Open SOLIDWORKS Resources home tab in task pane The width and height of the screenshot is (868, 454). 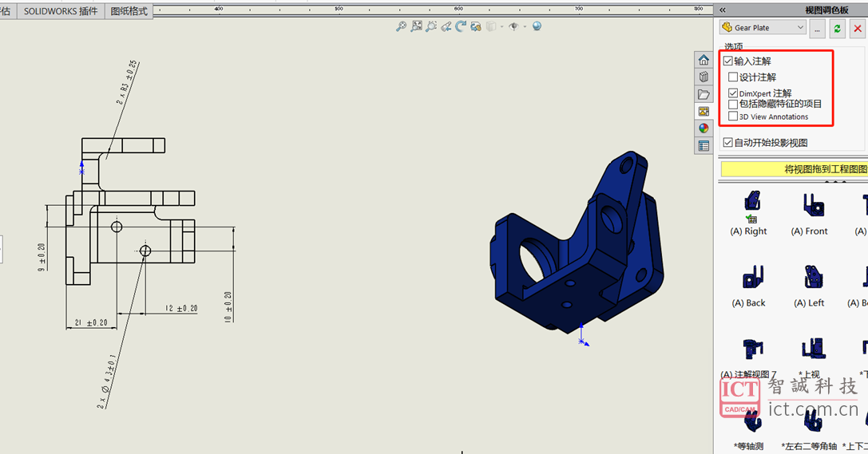704,60
